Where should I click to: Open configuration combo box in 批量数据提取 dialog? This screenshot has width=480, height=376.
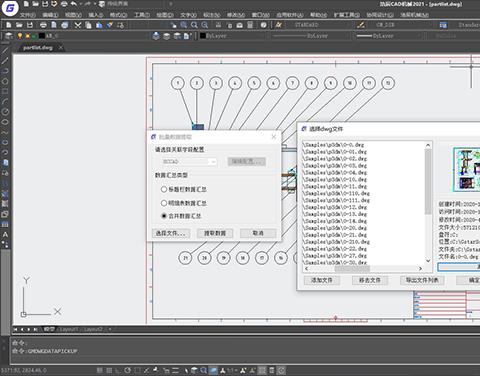189,162
